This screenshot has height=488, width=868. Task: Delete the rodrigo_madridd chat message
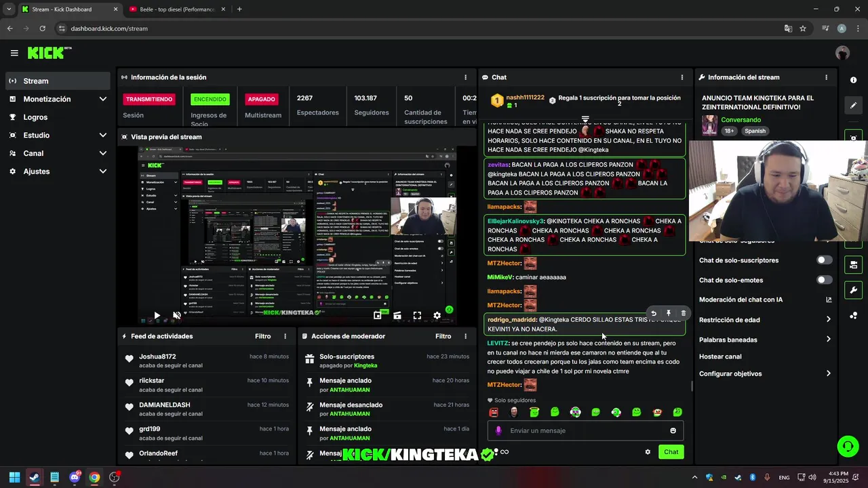coord(683,313)
